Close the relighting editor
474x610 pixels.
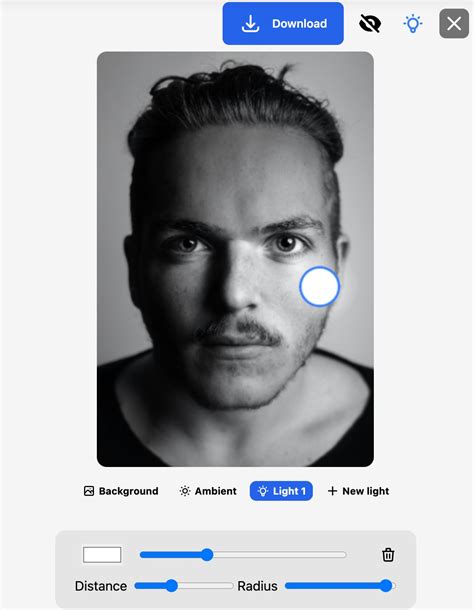454,24
